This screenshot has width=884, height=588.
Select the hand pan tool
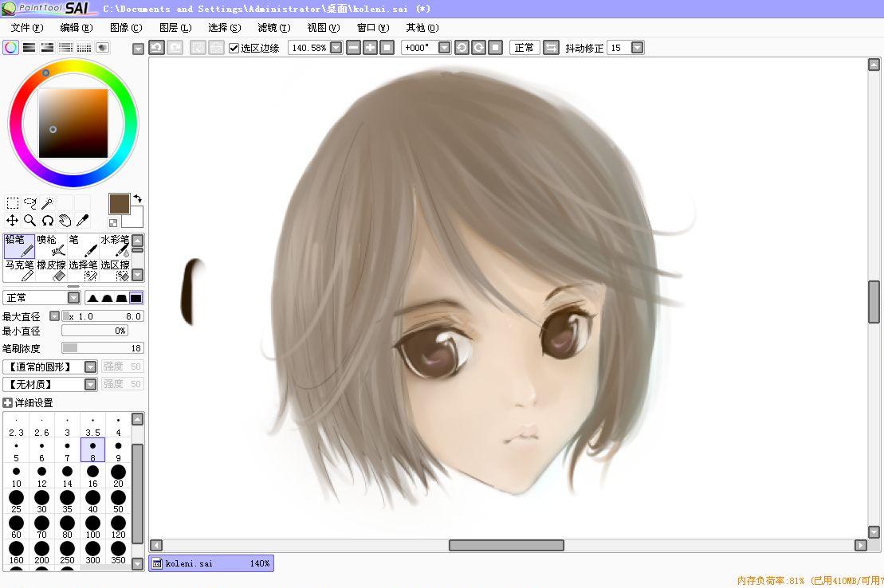click(65, 221)
